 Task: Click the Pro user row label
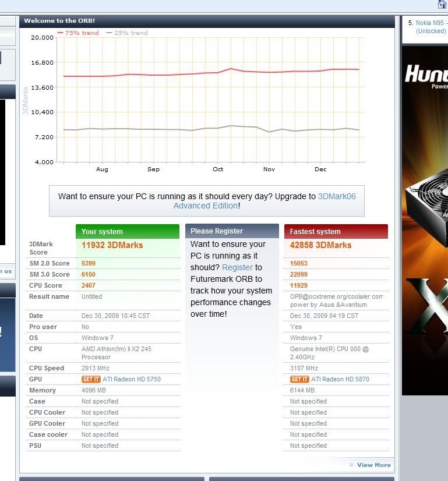click(43, 327)
